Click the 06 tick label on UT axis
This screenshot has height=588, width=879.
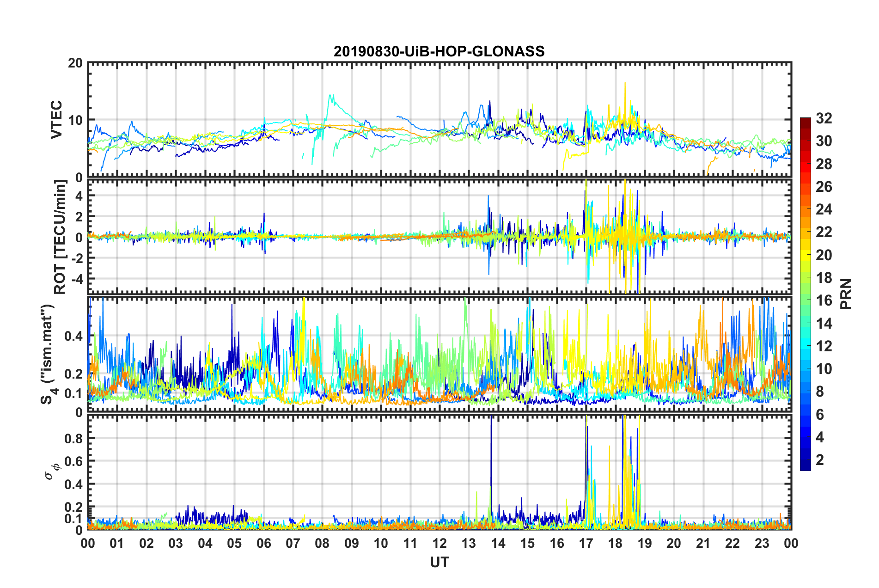264,543
